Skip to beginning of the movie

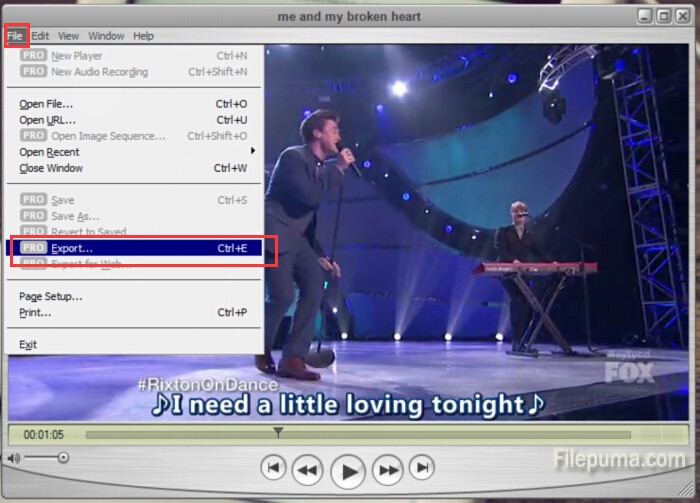click(x=274, y=467)
